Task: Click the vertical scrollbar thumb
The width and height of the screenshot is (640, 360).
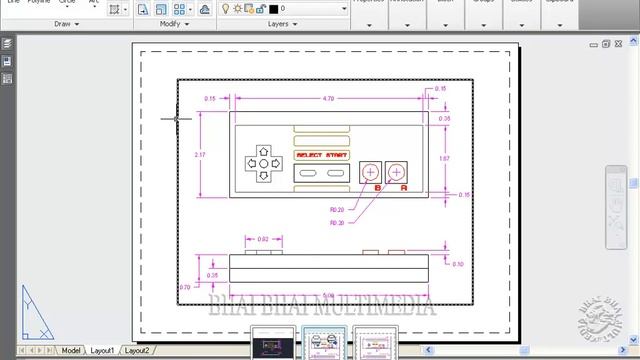Action: coord(633,182)
